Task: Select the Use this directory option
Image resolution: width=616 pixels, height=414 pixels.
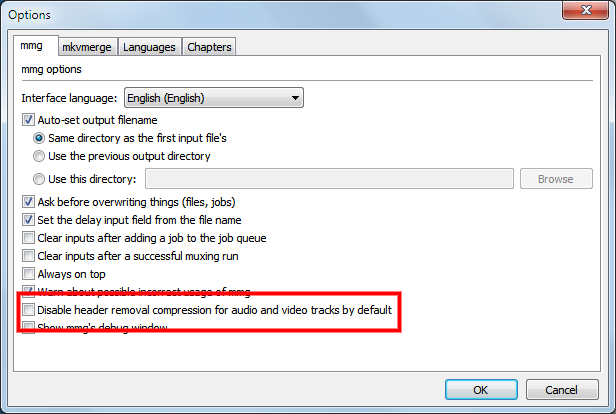Action: coord(40,179)
